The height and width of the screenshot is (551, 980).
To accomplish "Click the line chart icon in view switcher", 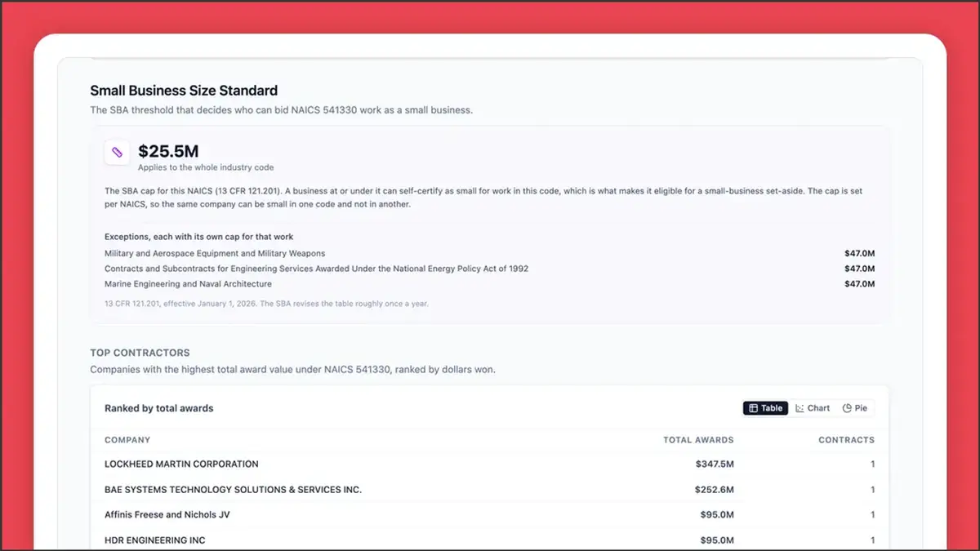I will click(800, 408).
